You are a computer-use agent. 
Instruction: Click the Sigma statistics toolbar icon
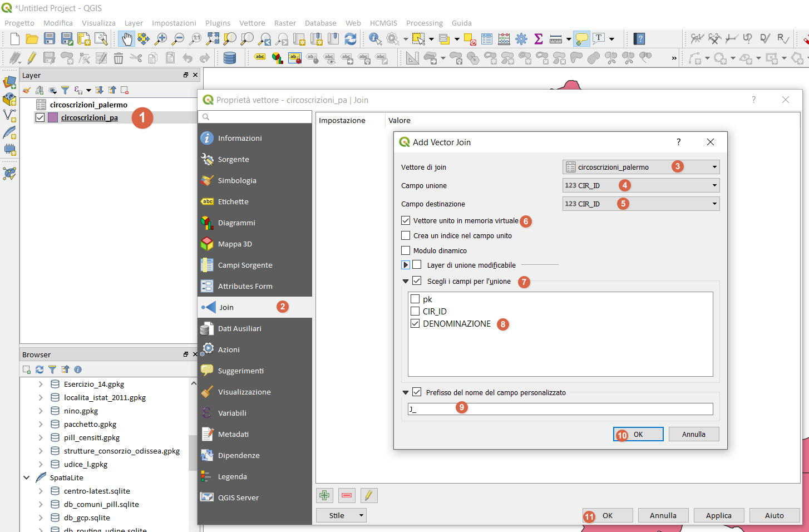(x=538, y=39)
